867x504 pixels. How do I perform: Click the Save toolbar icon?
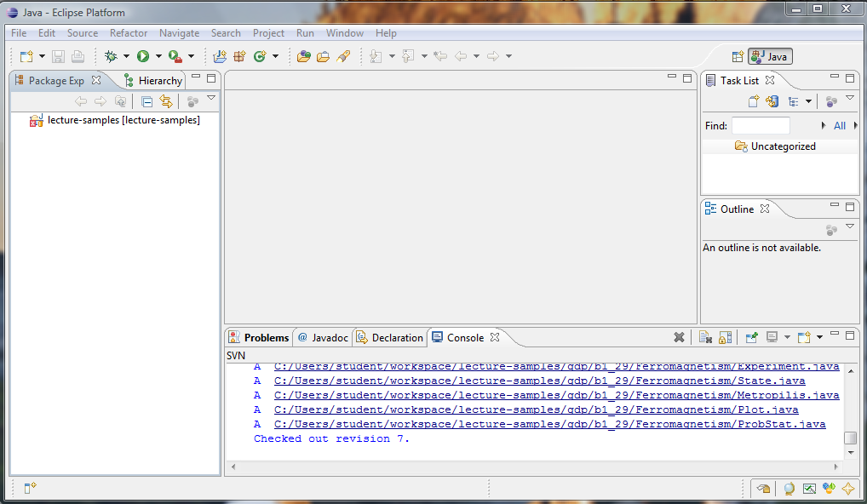click(58, 56)
